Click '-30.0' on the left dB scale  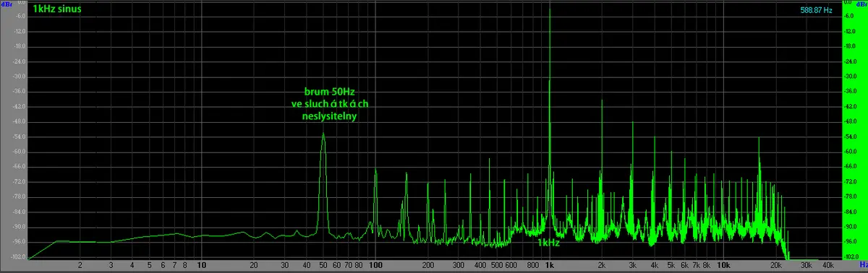click(20, 77)
